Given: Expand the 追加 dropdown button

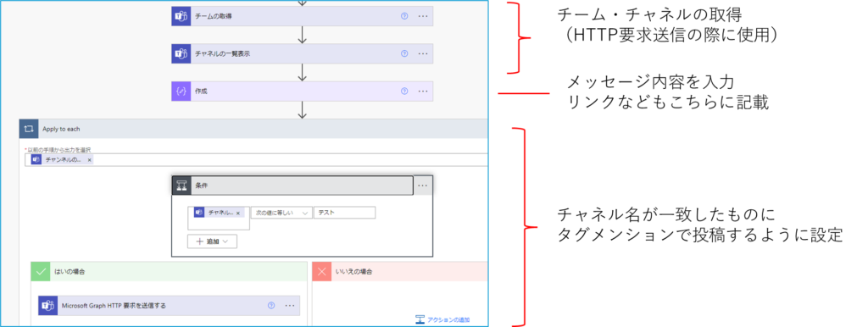Looking at the screenshot, I should click(213, 241).
